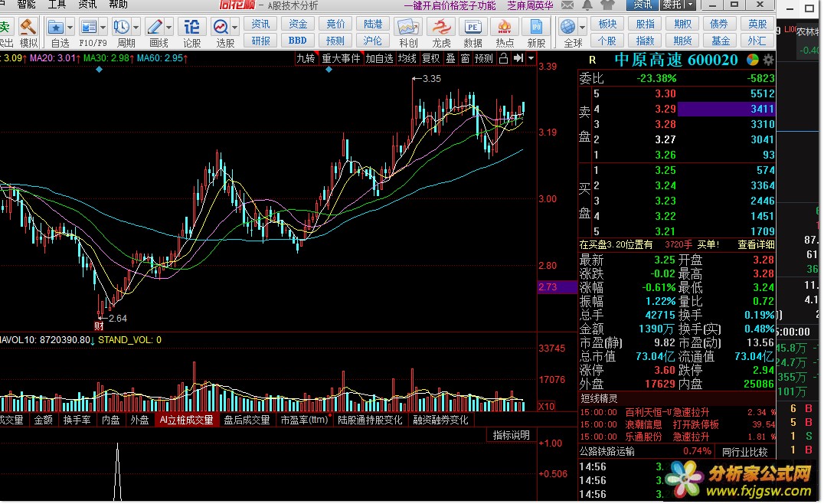The image size is (824, 504).
Task: Expand the 自选 dropdown arrow
Action: [x=70, y=27]
